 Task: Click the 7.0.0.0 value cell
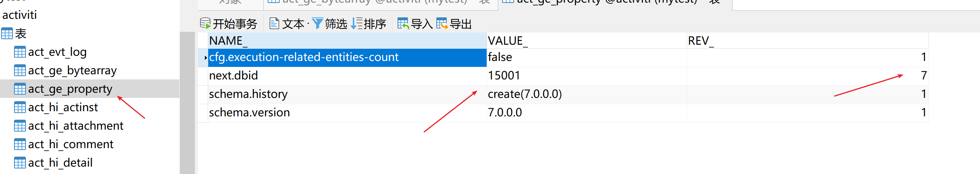tap(587, 113)
